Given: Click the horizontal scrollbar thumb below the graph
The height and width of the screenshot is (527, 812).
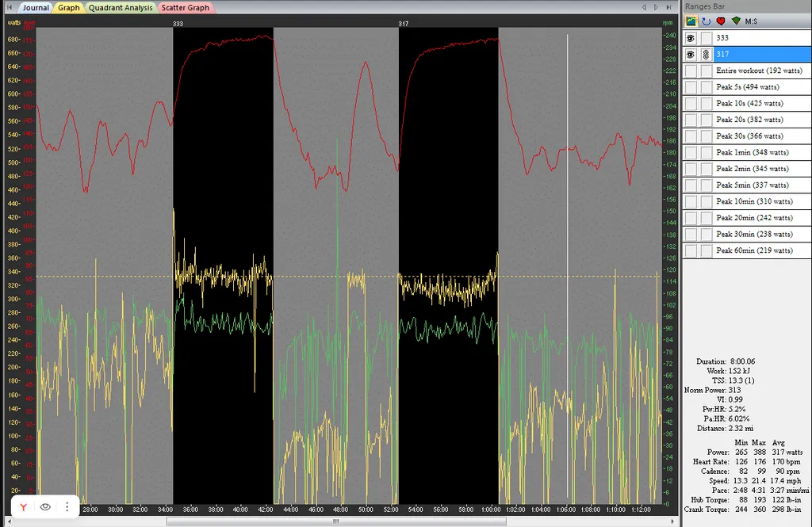Looking at the screenshot, I should coord(336,521).
